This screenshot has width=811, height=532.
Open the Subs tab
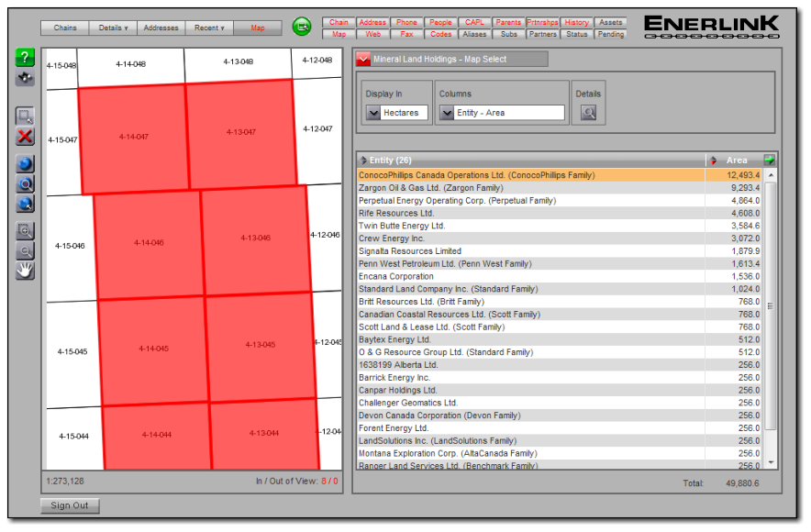508,34
